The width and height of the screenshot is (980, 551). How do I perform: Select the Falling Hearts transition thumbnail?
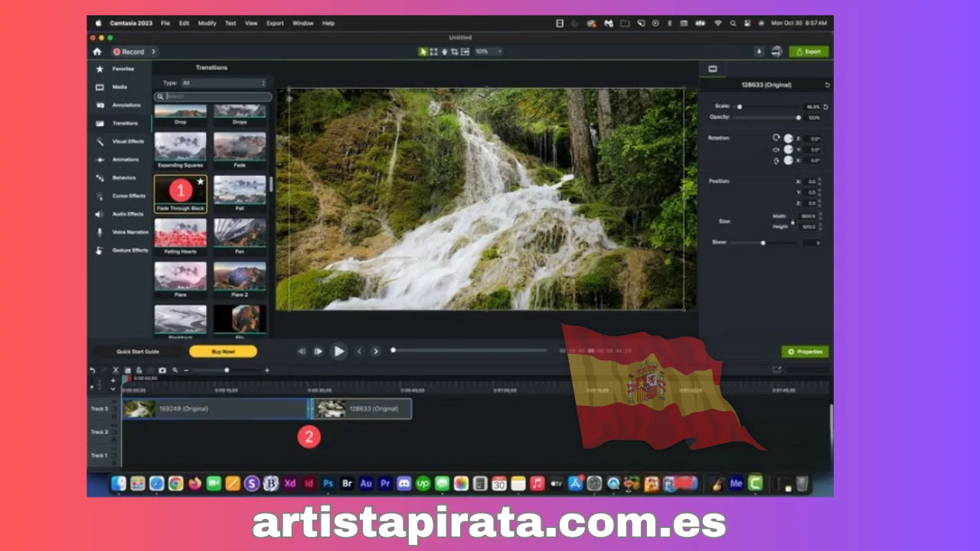pos(181,233)
